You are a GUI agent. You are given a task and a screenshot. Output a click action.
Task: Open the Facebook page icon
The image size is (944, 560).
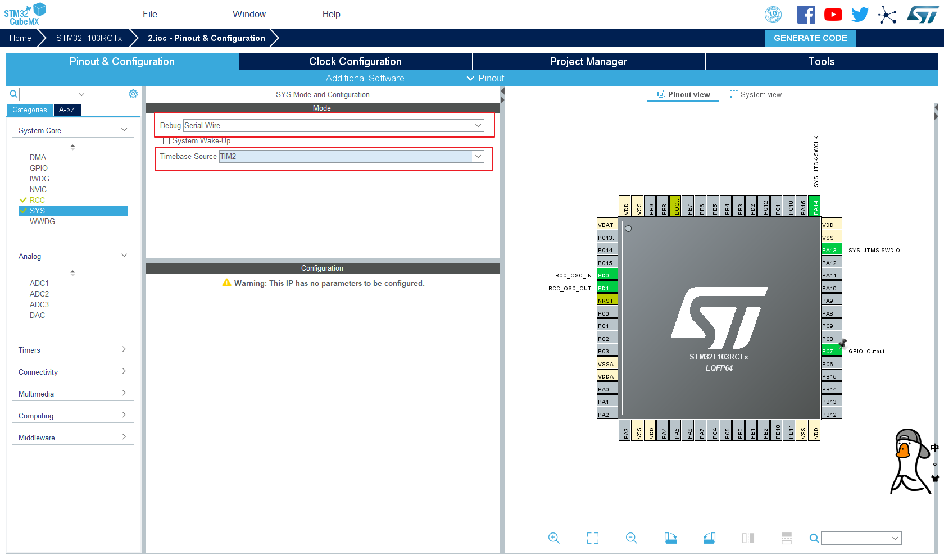click(806, 15)
